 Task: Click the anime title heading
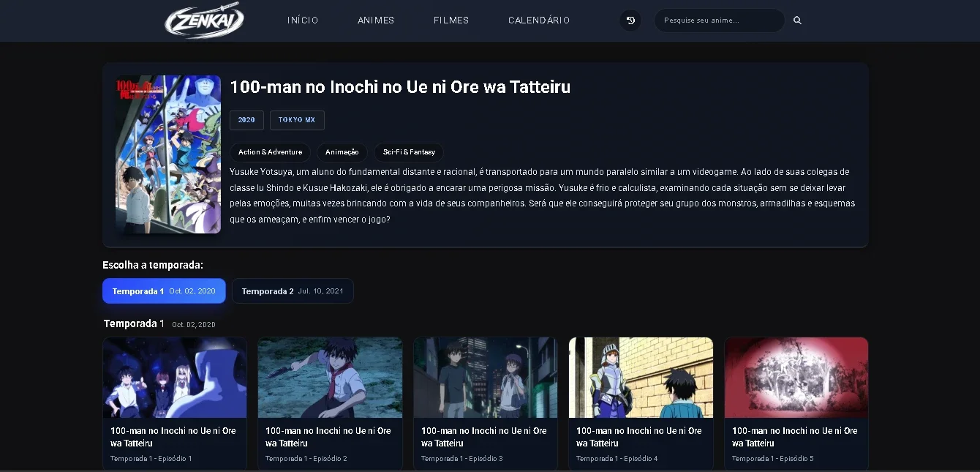coord(400,87)
